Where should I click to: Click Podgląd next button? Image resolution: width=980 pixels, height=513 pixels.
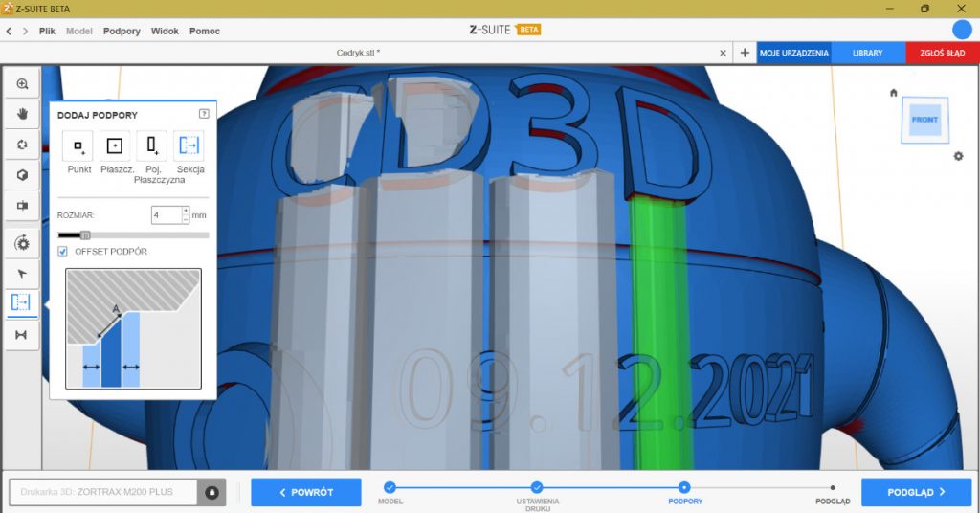pos(916,492)
